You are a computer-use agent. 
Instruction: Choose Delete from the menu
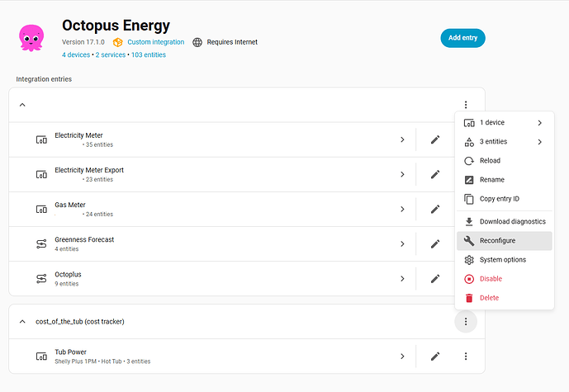coord(505,298)
